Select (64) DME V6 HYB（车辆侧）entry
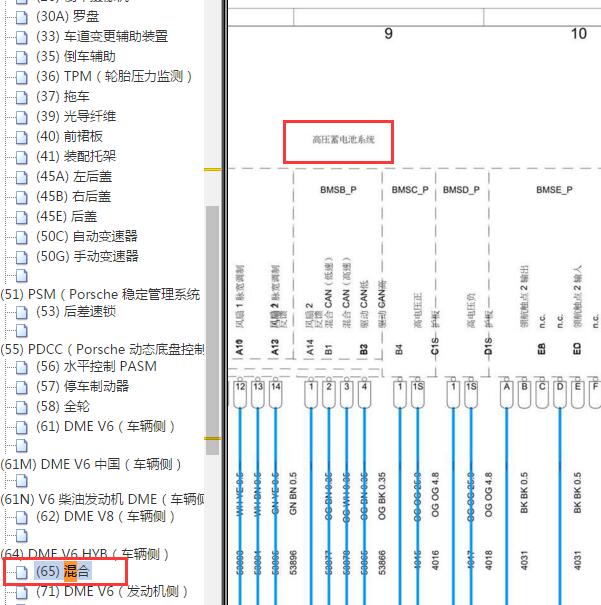The image size is (601, 605). (84, 554)
